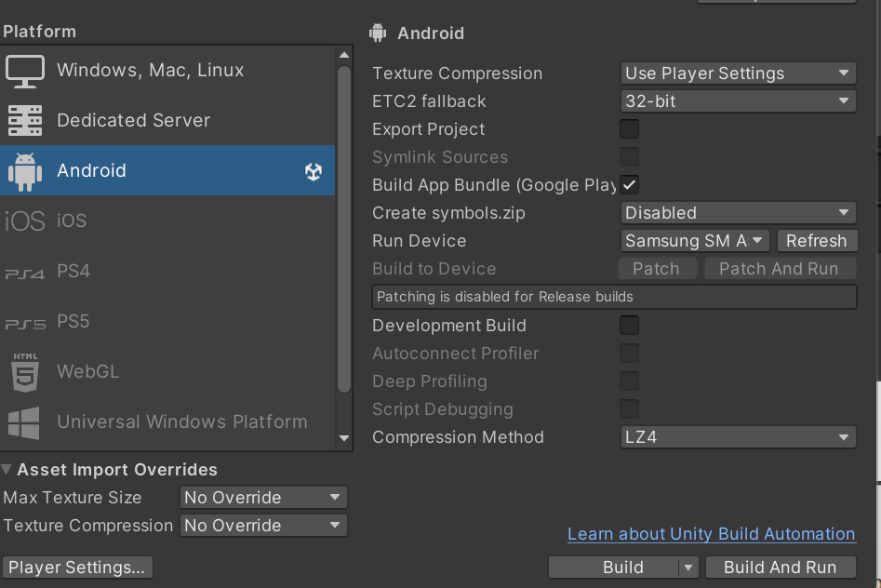Image resolution: width=881 pixels, height=588 pixels.
Task: Open Learn about Unity Build Automation link
Action: click(712, 534)
